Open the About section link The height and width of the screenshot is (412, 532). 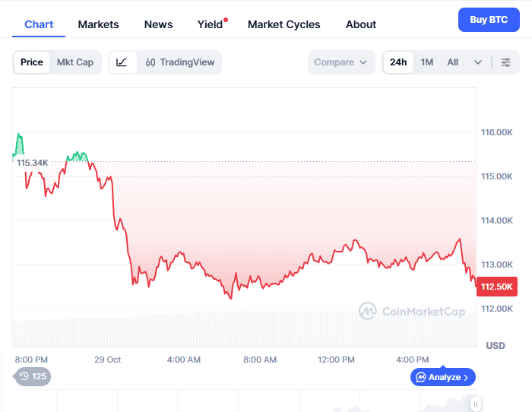[x=361, y=24]
